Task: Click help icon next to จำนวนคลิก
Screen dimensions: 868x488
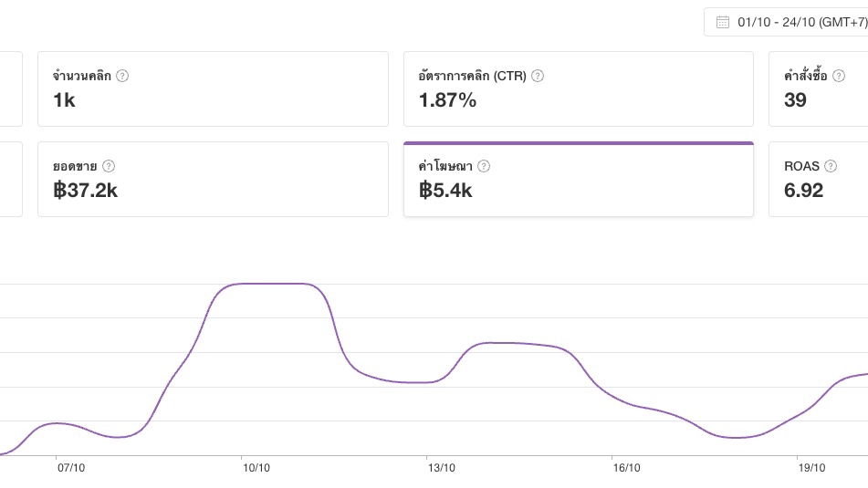Action: [x=123, y=76]
